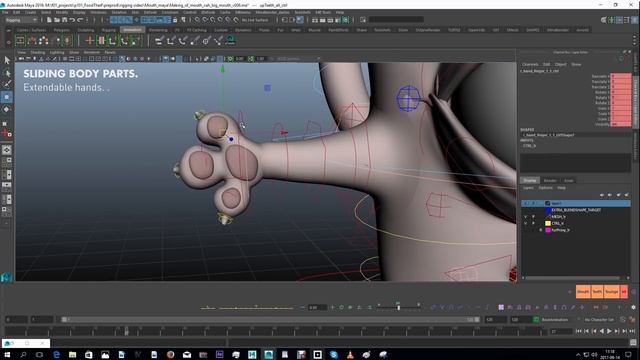Toggle Snap to Points magnet in the status line

[213, 20]
